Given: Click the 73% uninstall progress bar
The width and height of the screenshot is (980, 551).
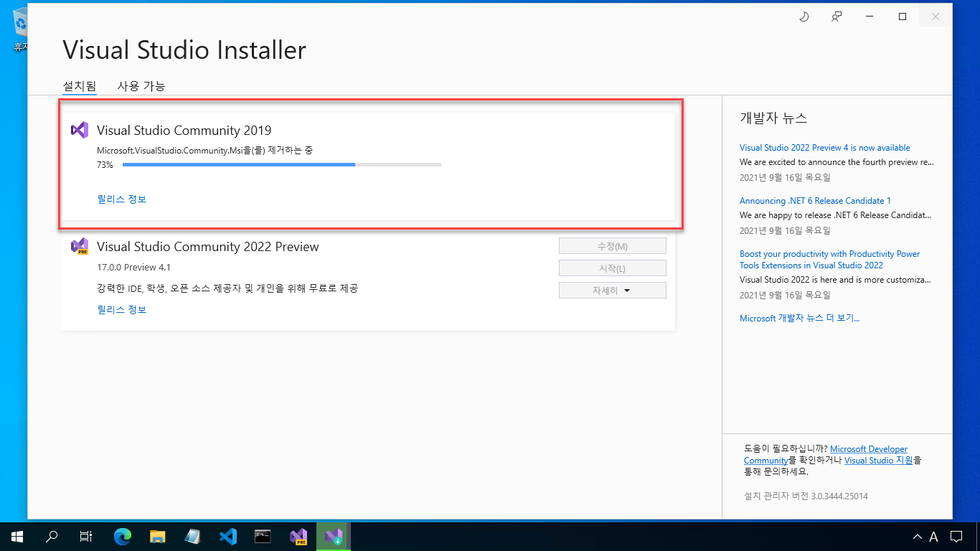Looking at the screenshot, I should coord(281,165).
